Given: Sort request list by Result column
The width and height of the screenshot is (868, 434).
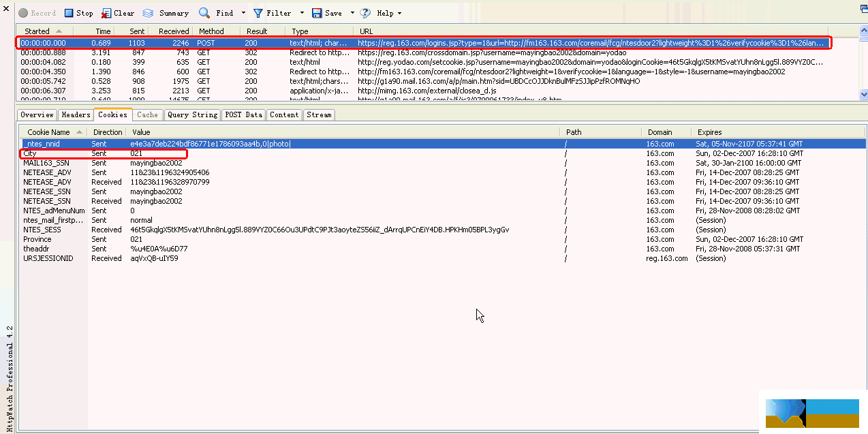Looking at the screenshot, I should tap(262, 31).
